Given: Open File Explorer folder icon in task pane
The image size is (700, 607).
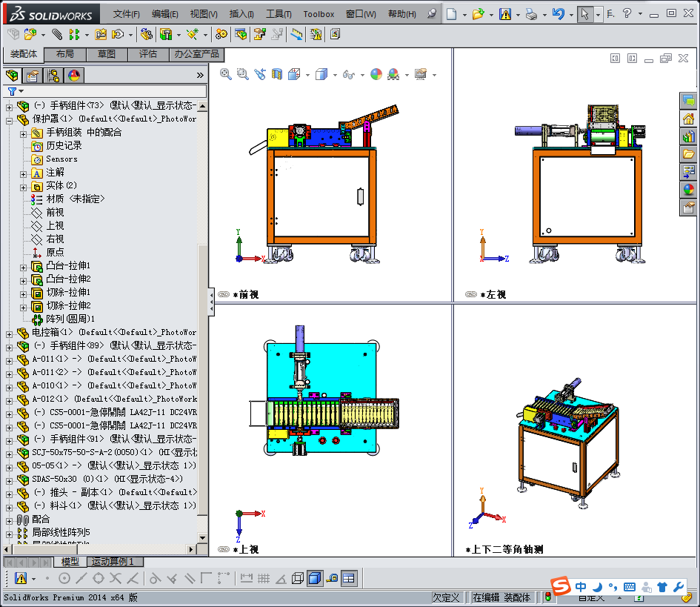Looking at the screenshot, I should pos(688,154).
